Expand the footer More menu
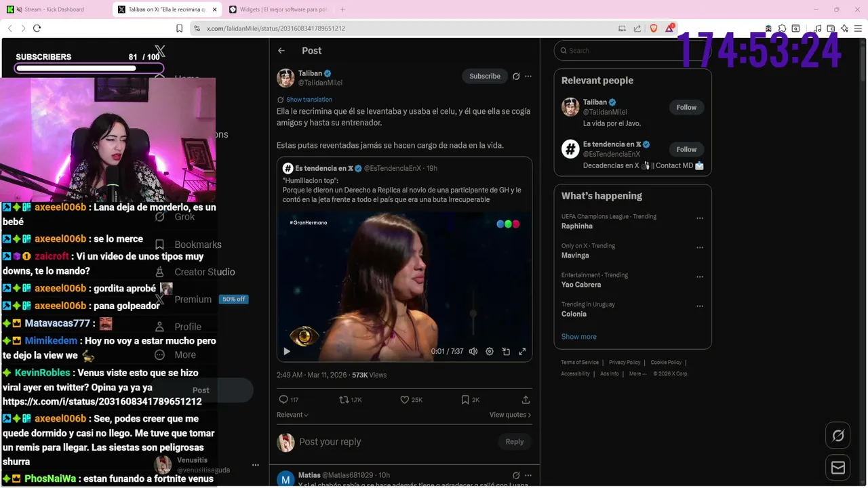Image resolution: width=868 pixels, height=488 pixels. (x=637, y=374)
